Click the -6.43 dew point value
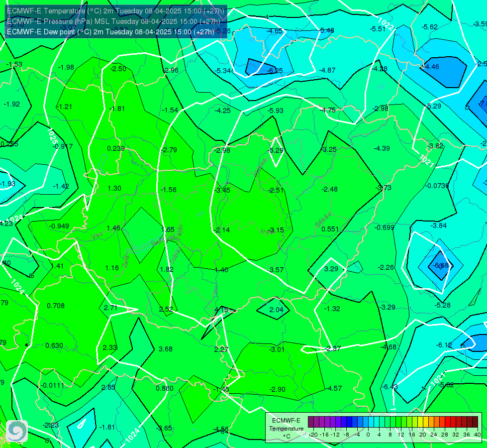487x448 pixels. click(x=390, y=387)
